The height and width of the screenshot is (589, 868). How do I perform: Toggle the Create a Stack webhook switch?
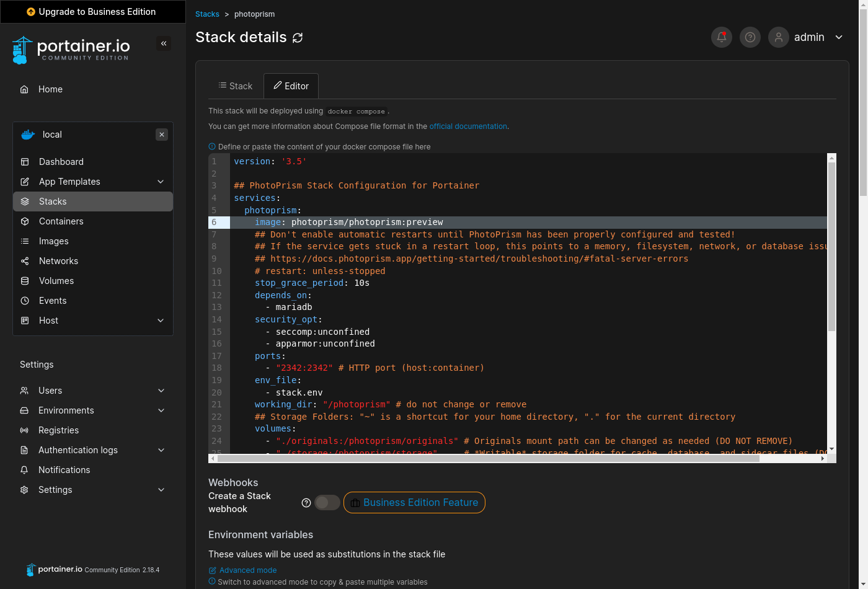point(328,502)
